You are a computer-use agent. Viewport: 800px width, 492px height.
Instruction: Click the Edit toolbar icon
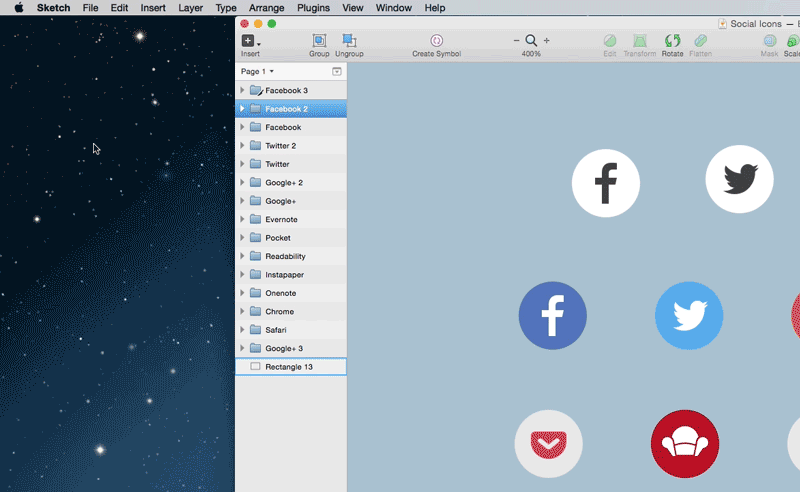(610, 40)
